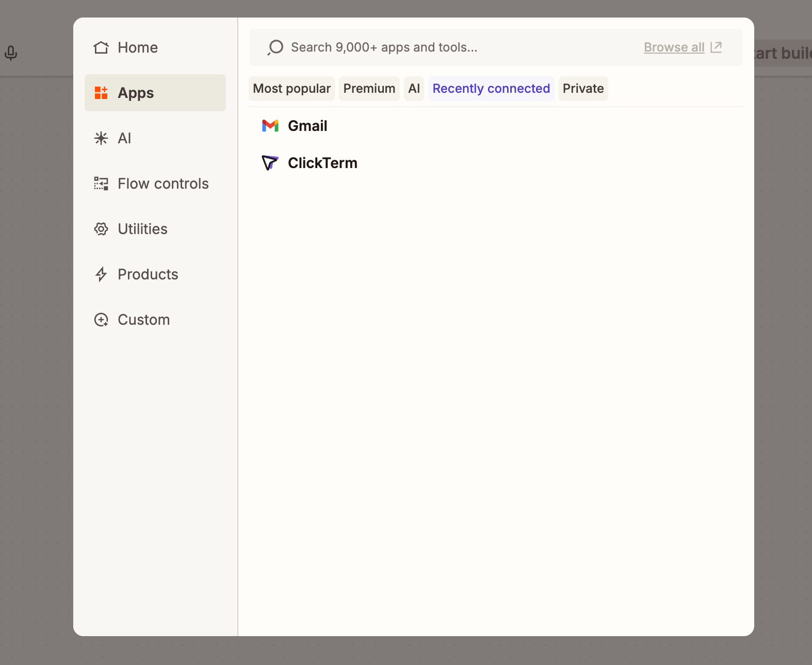This screenshot has height=665, width=812.
Task: Click the Home house icon in sidebar
Action: [x=101, y=47]
